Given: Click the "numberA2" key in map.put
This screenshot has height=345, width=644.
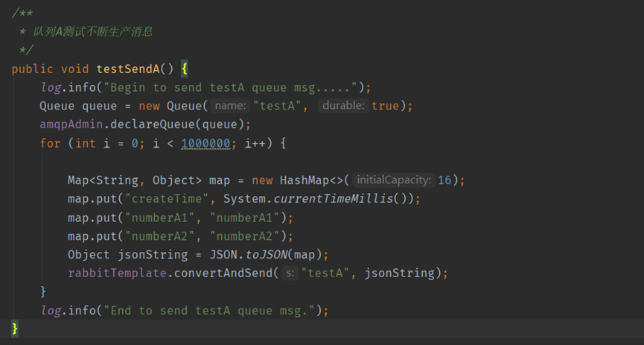Looking at the screenshot, I should [162, 236].
